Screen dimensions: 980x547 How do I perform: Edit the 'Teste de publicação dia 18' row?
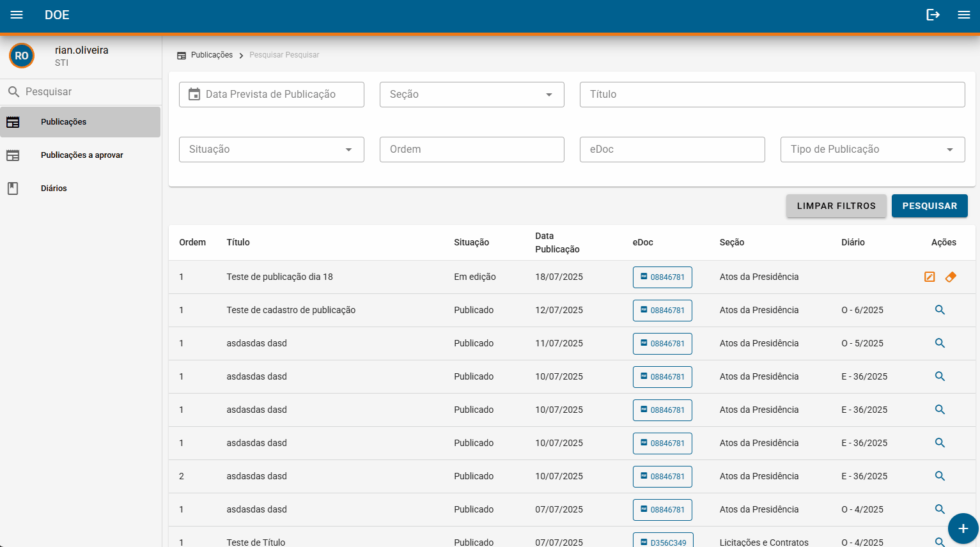click(x=929, y=277)
